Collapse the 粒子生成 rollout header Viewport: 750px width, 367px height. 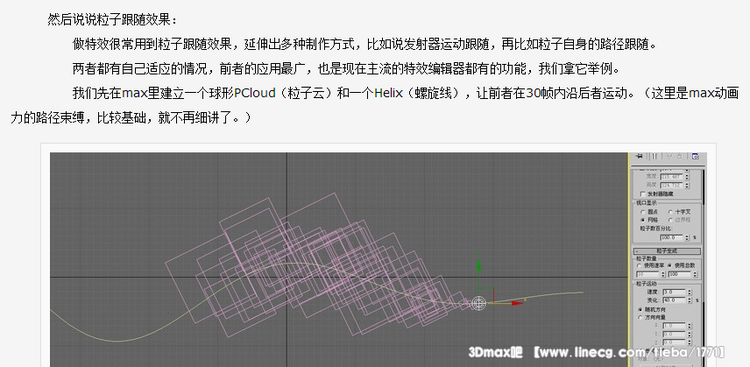(x=667, y=251)
